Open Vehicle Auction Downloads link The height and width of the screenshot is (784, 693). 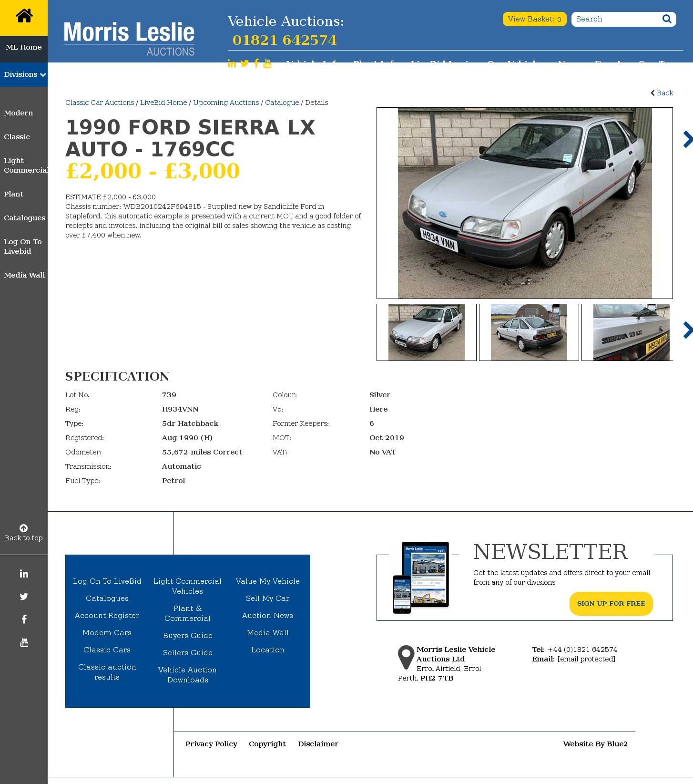pyautogui.click(x=188, y=675)
